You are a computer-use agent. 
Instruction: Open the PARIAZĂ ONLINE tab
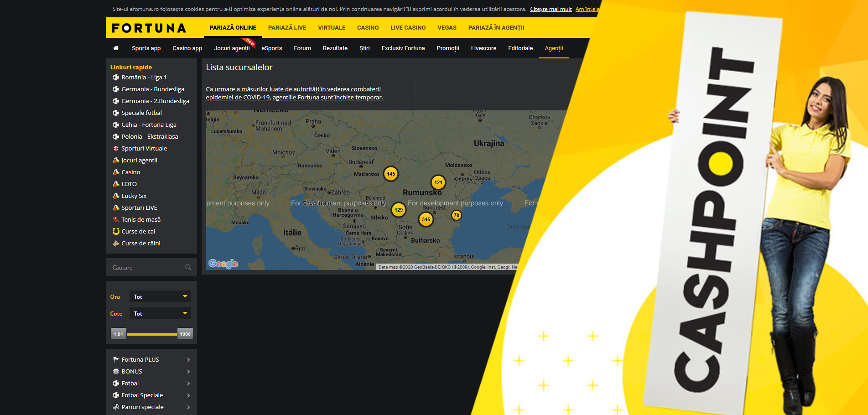tap(233, 28)
